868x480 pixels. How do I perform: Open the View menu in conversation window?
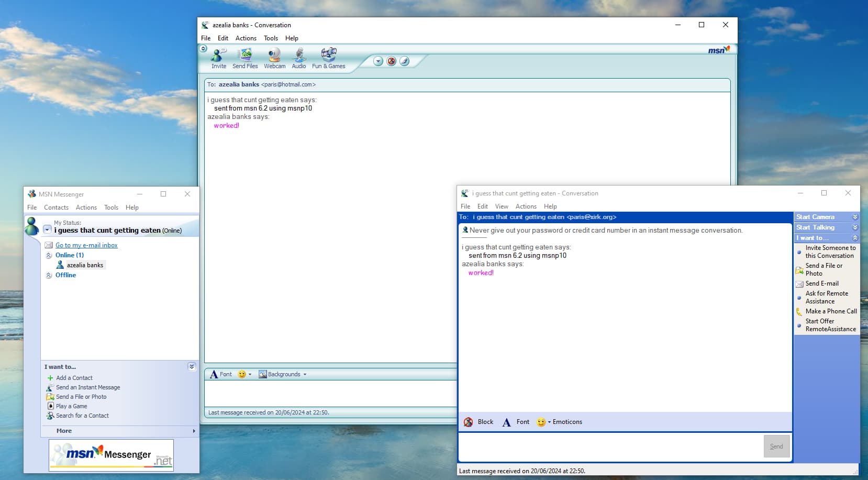pos(502,206)
